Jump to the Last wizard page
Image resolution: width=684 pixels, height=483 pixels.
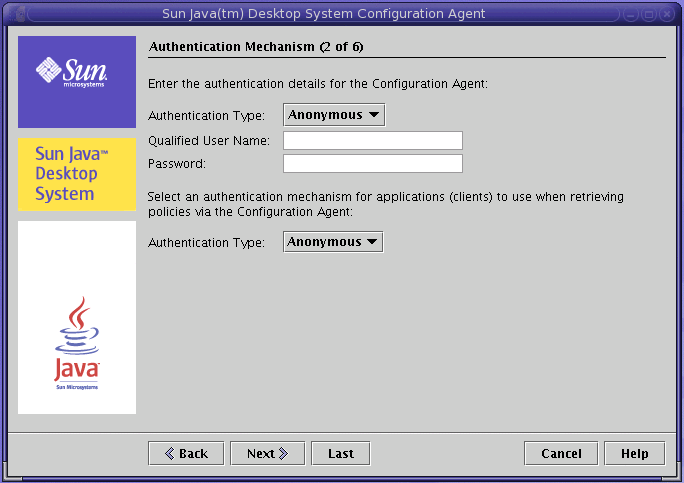tap(341, 454)
